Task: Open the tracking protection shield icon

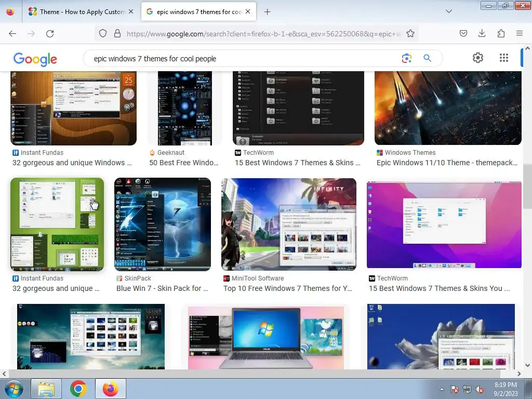Action: pos(103,34)
